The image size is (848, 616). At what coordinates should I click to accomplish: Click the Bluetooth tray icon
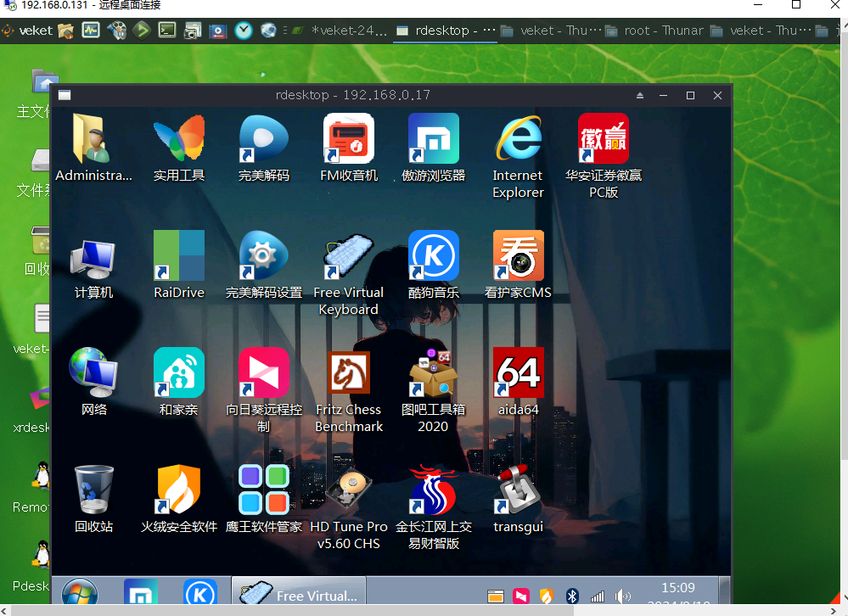pyautogui.click(x=572, y=596)
